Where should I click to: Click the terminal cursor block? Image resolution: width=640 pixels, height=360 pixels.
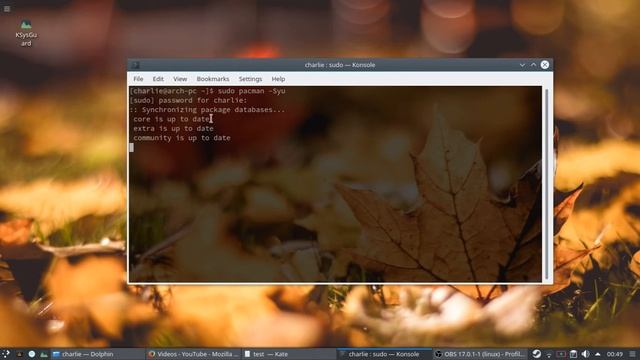click(131, 147)
